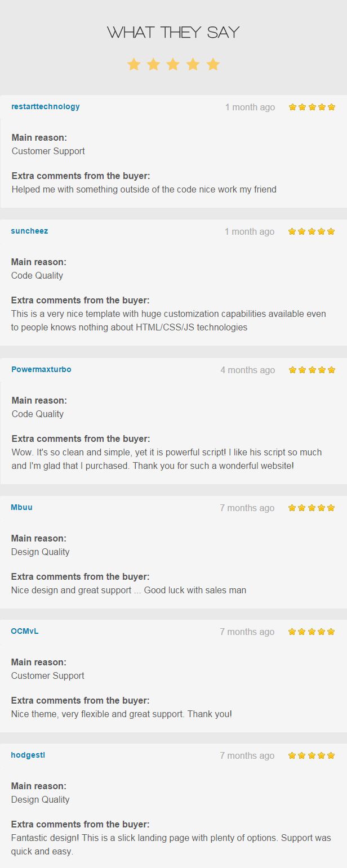Click suncheez's comment about customization capabilities

pyautogui.click(x=168, y=320)
